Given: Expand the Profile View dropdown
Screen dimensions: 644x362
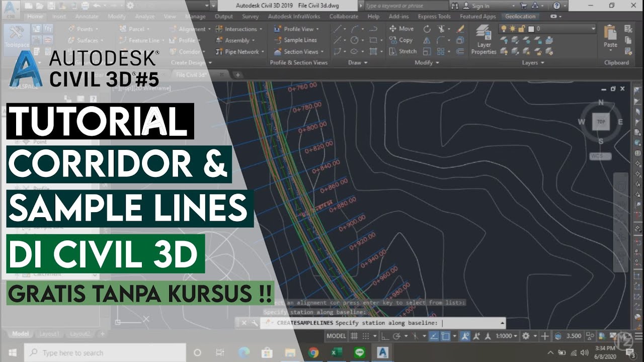Looking at the screenshot, I should [316, 29].
